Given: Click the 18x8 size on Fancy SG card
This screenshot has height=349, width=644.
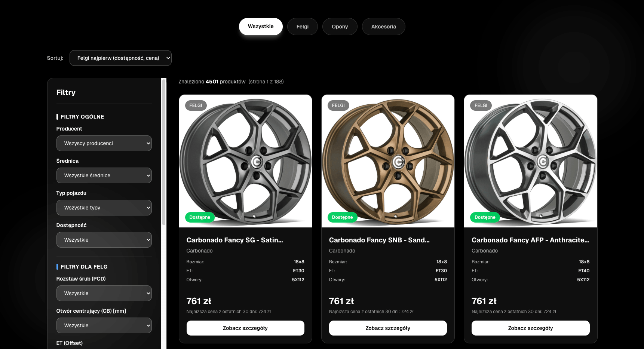Looking at the screenshot, I should [299, 262].
